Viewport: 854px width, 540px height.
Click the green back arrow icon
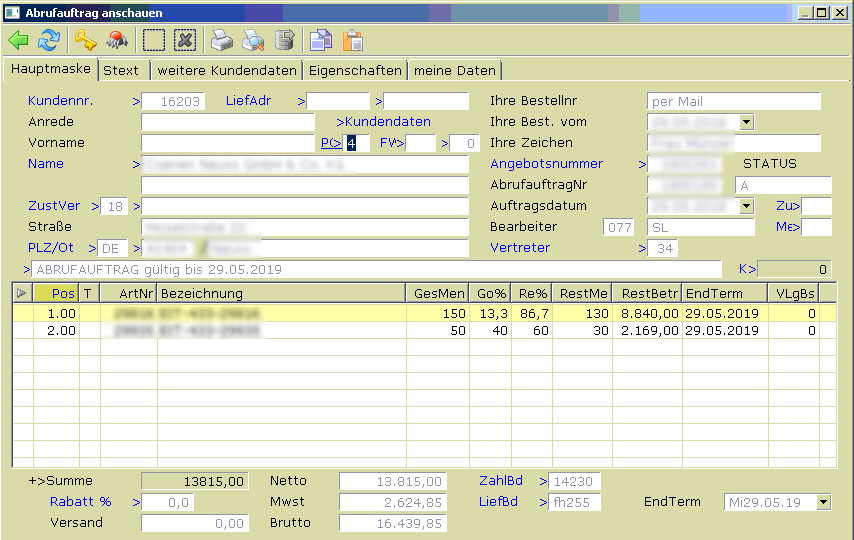pyautogui.click(x=18, y=40)
